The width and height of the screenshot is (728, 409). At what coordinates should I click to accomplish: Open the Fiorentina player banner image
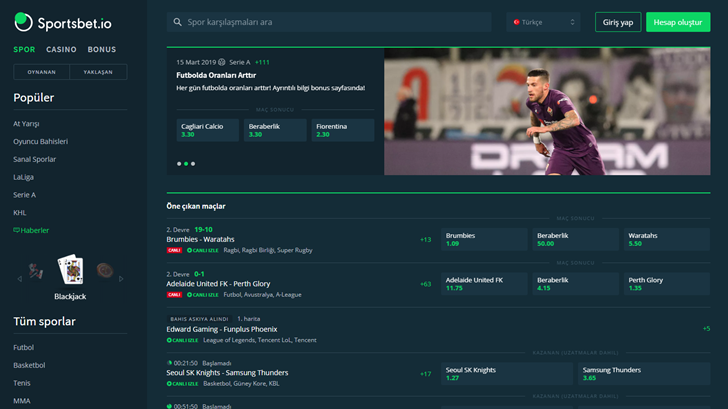(547, 111)
